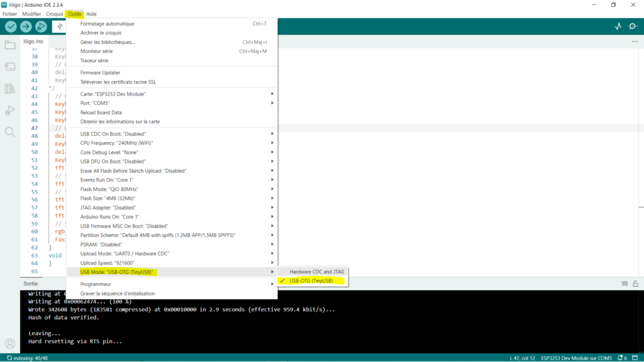Expand CPU Frequency 240MHz submenu

coord(172,143)
